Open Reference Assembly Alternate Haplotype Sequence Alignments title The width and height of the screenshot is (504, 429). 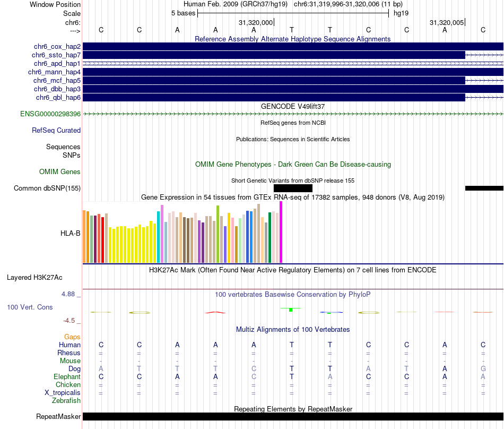tap(292, 39)
